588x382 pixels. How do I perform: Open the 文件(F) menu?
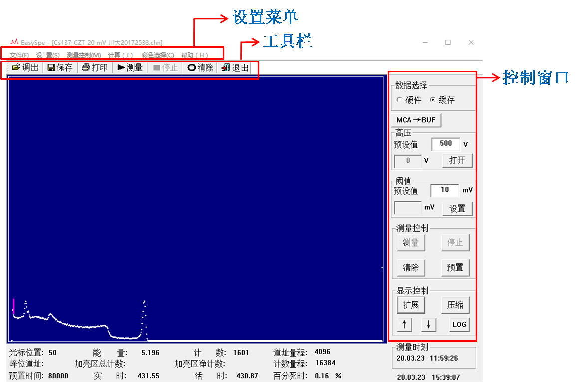(19, 55)
